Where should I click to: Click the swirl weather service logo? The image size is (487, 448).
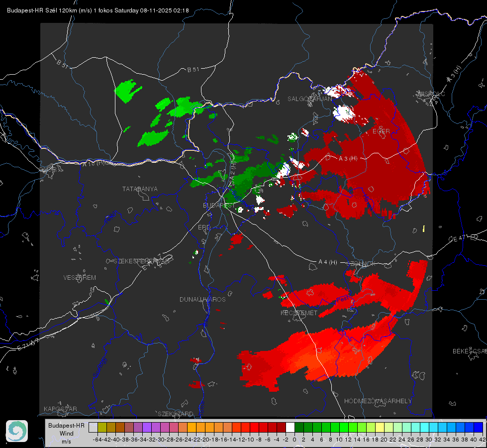[17, 431]
